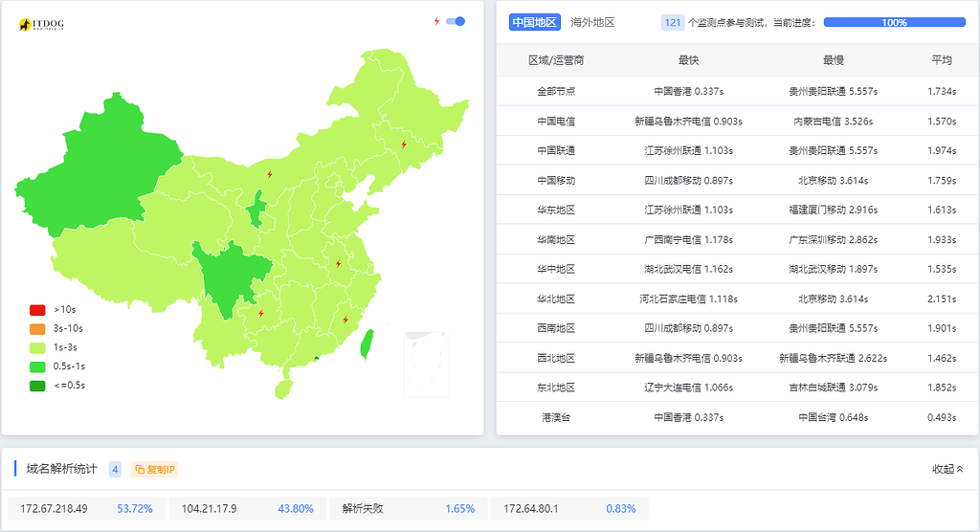Switch to 中国地区 tab
980x532 pixels.
534,23
